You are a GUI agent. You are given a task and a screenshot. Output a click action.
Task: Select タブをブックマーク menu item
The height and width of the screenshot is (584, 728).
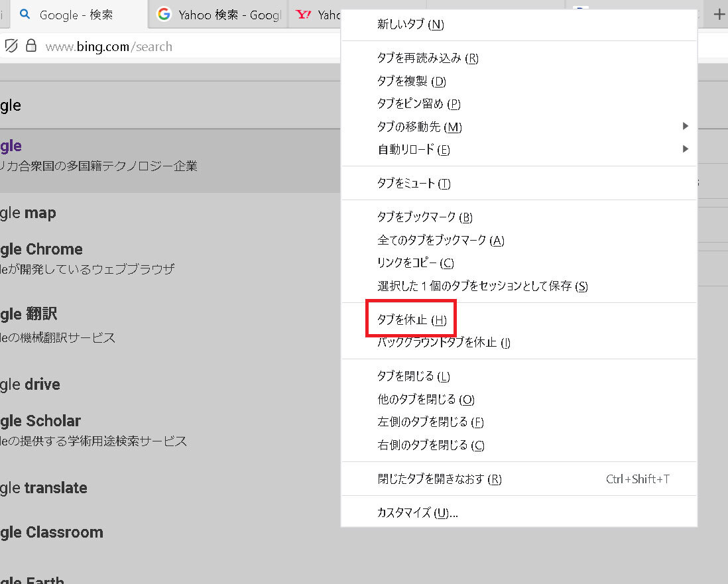(424, 217)
